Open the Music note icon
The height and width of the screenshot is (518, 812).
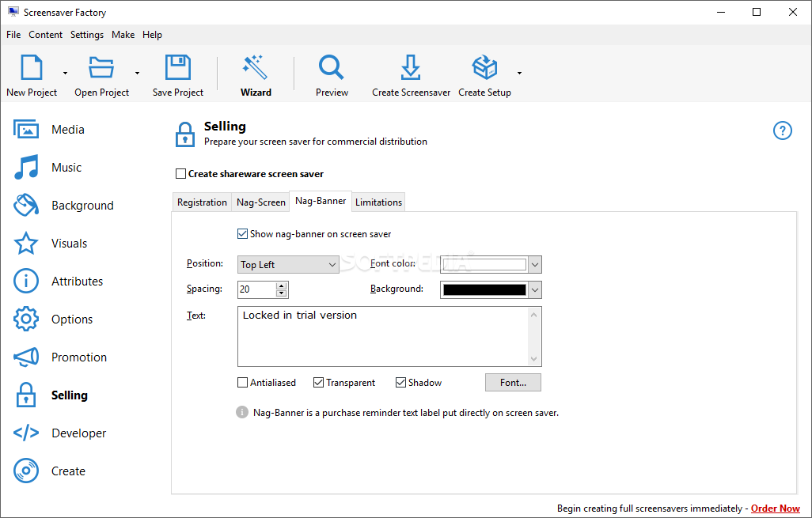(x=26, y=167)
